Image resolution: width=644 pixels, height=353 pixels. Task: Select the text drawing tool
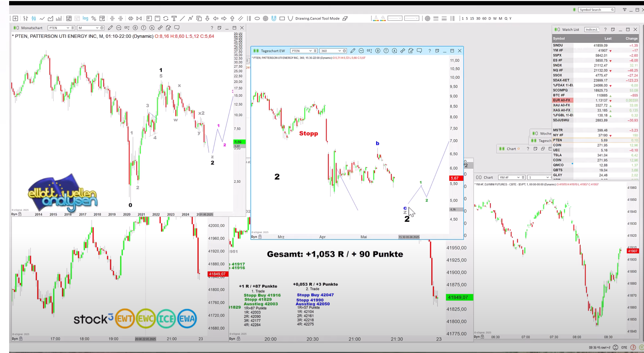(174, 18)
